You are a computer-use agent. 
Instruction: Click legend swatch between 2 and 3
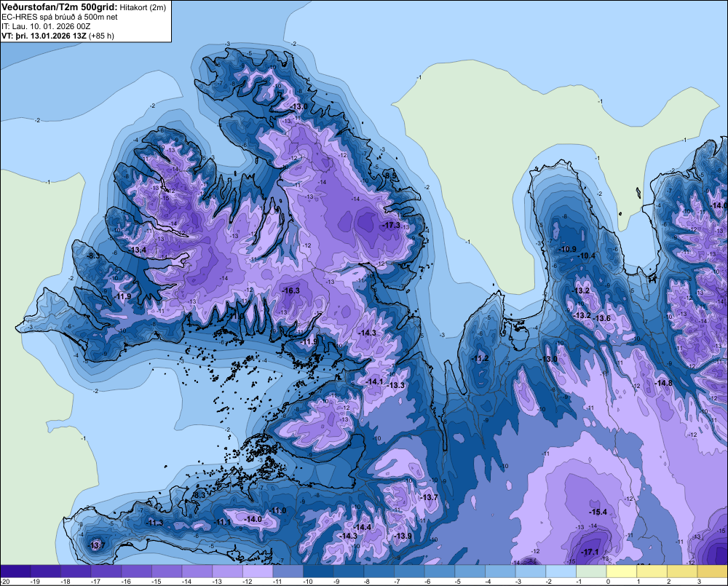tap(681, 571)
